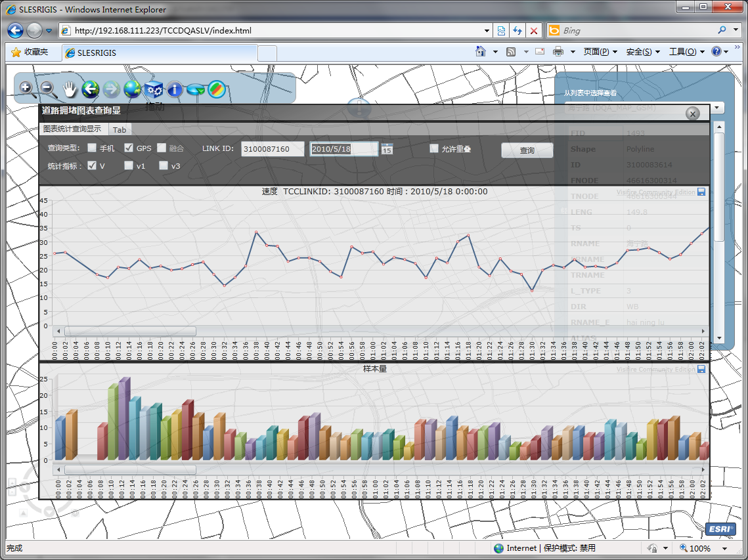Enable the 手机 query type checkbox

coord(92,148)
